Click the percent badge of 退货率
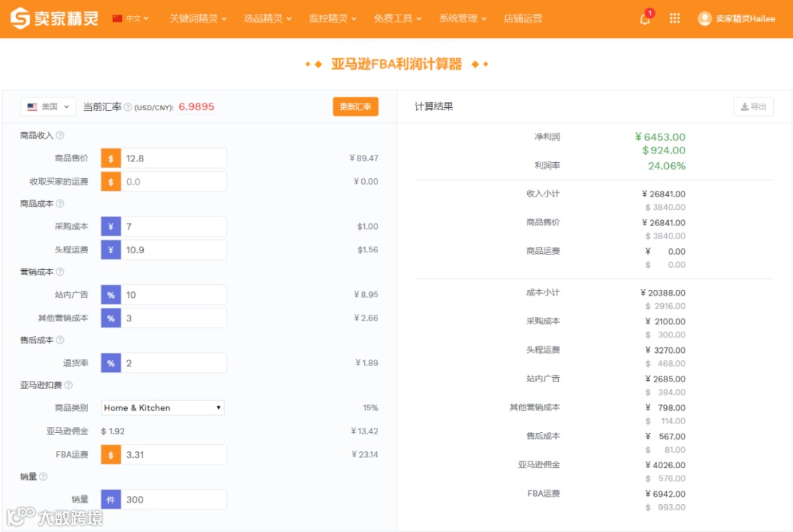Screen dimensions: 793x532 (x=111, y=362)
